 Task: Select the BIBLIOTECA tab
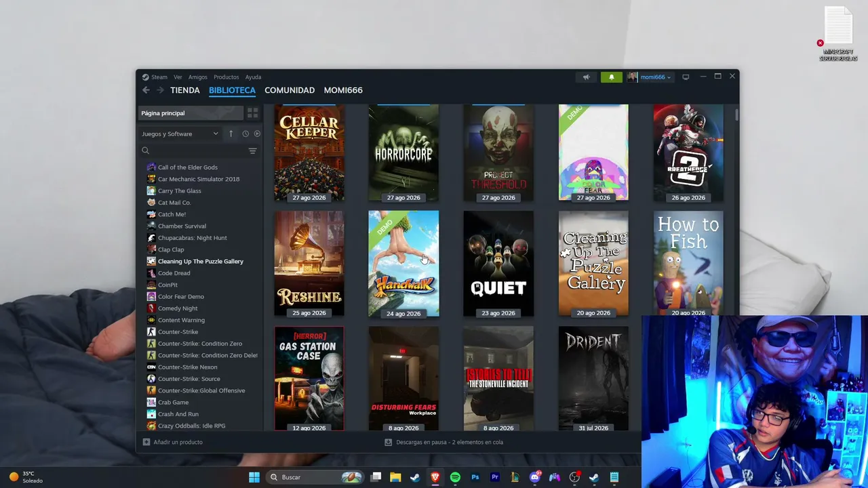[x=232, y=90]
